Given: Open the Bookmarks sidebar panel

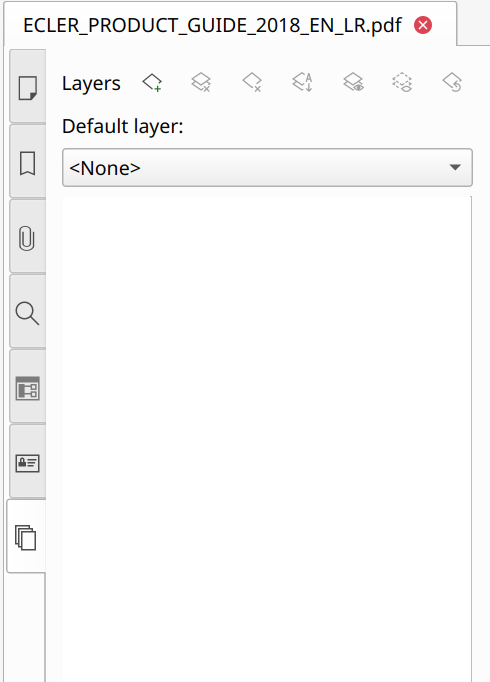Looking at the screenshot, I should pos(28,163).
